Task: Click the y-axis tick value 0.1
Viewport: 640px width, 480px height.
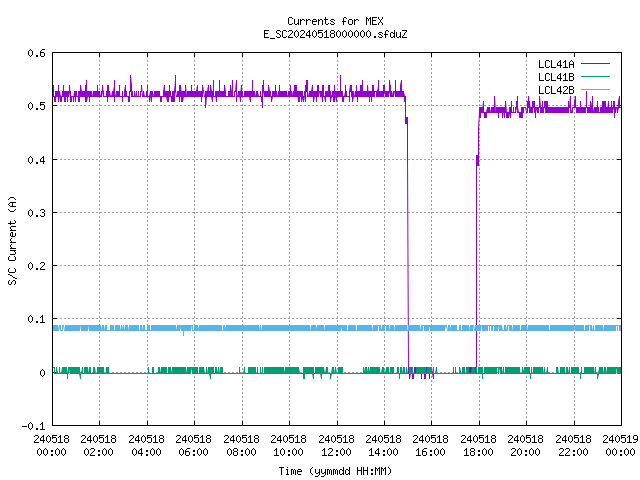Action: (36, 319)
